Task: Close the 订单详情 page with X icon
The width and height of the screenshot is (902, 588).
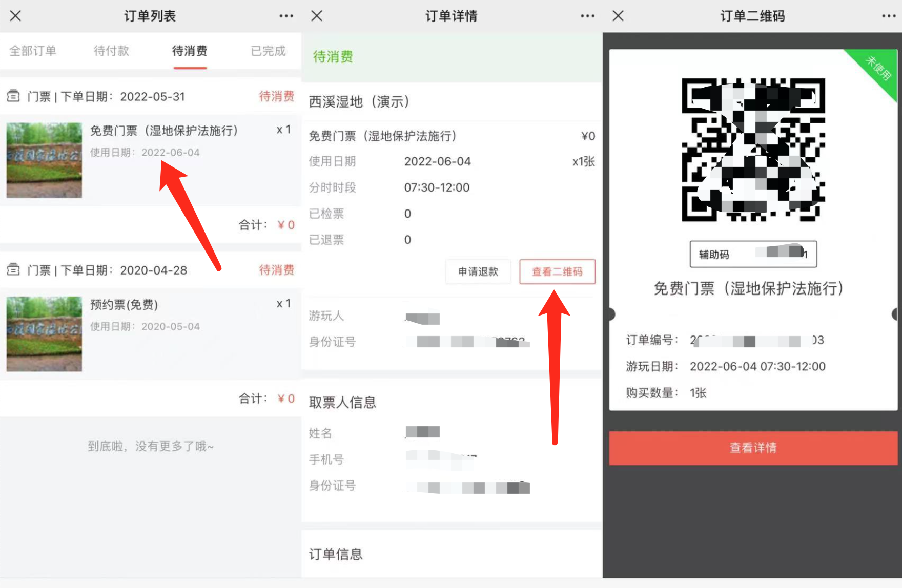Action: coord(317,16)
